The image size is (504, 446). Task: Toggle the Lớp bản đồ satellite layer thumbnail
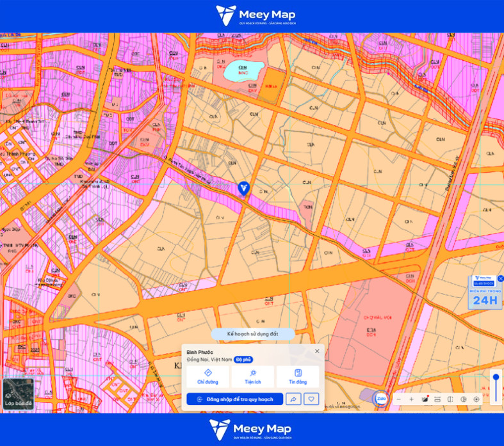click(19, 394)
